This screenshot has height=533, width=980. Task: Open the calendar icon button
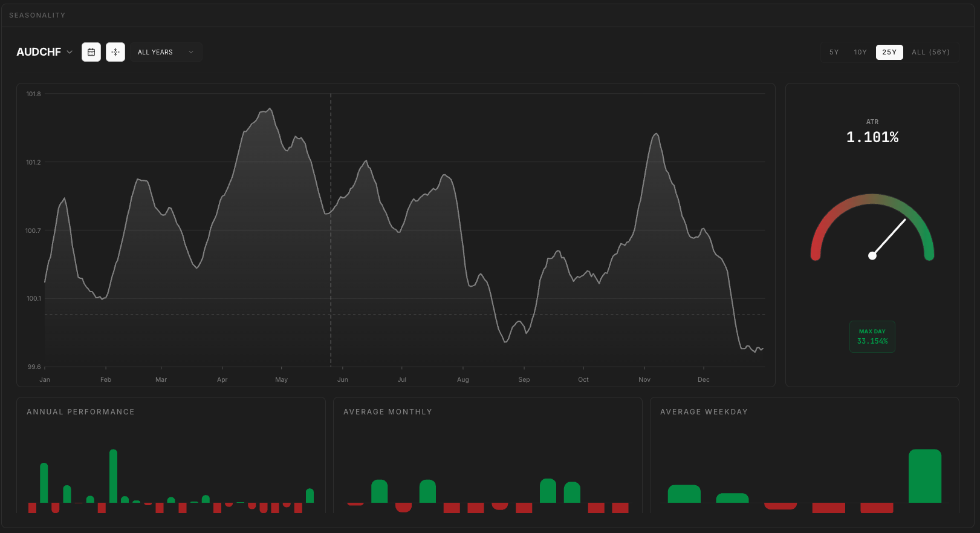91,52
